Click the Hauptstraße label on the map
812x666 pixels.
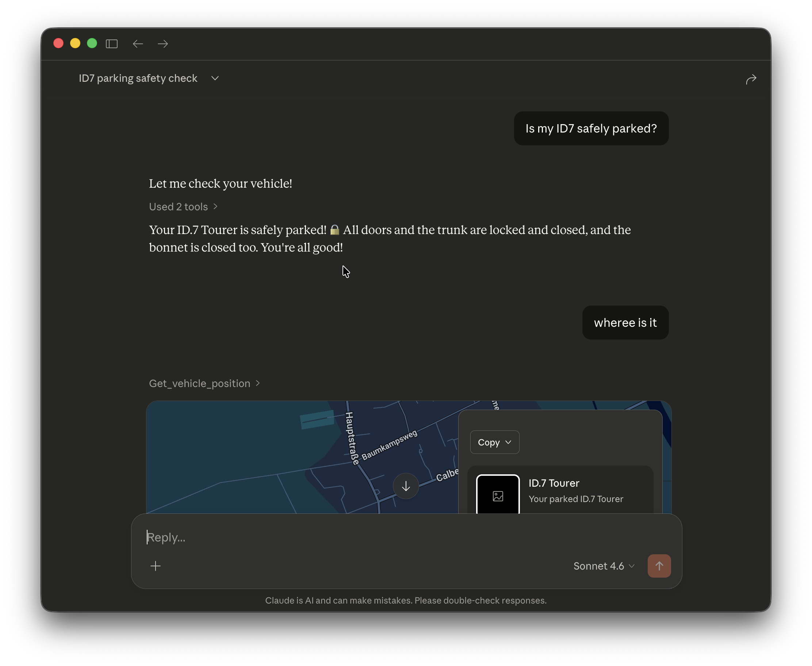pyautogui.click(x=352, y=439)
